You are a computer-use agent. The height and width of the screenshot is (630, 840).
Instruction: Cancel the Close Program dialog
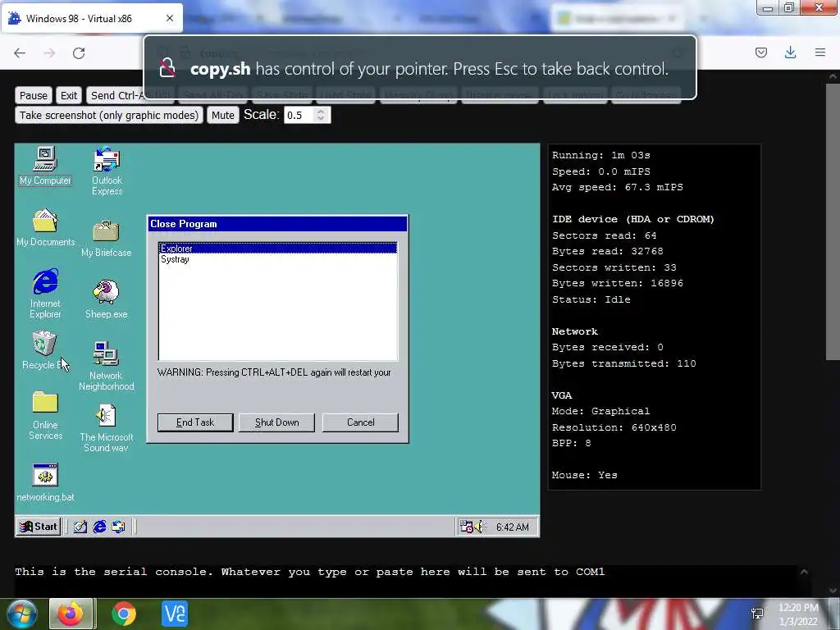361,422
